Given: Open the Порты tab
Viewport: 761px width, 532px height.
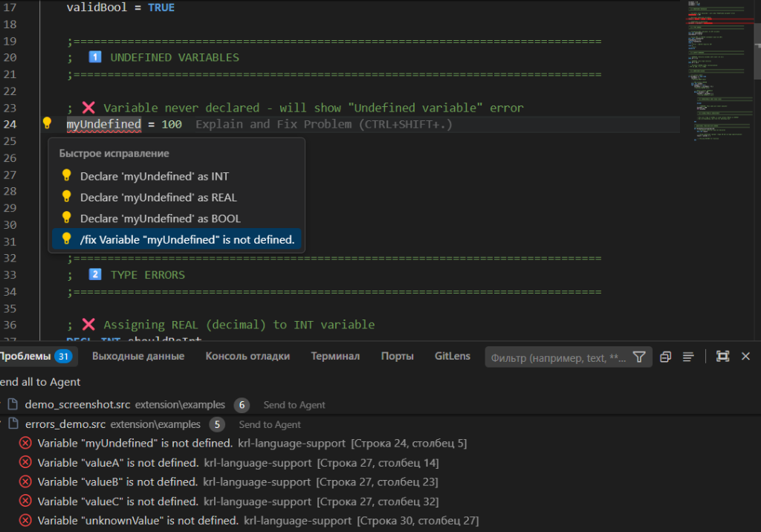Looking at the screenshot, I should point(397,357).
